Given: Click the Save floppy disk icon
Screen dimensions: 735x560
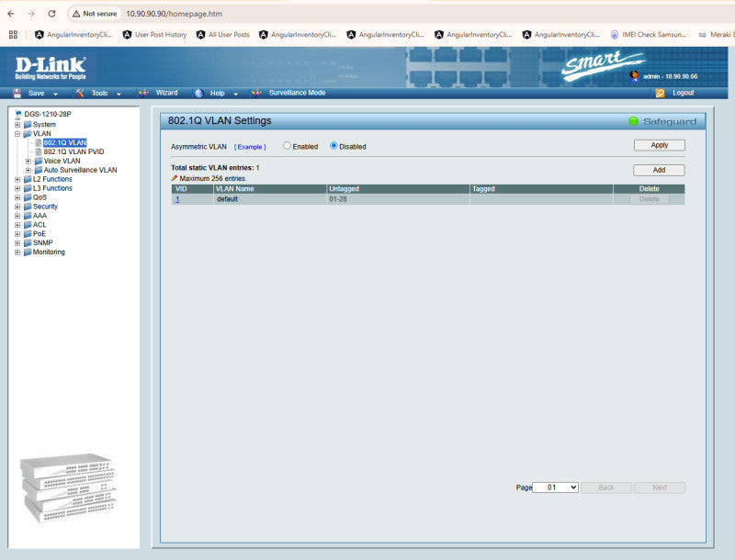Looking at the screenshot, I should 17,93.
